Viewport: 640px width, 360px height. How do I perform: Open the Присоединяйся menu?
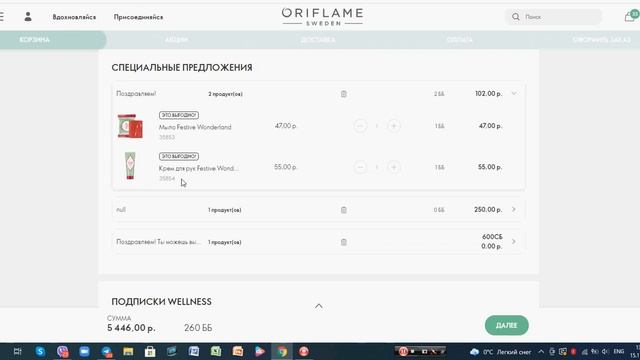(138, 17)
